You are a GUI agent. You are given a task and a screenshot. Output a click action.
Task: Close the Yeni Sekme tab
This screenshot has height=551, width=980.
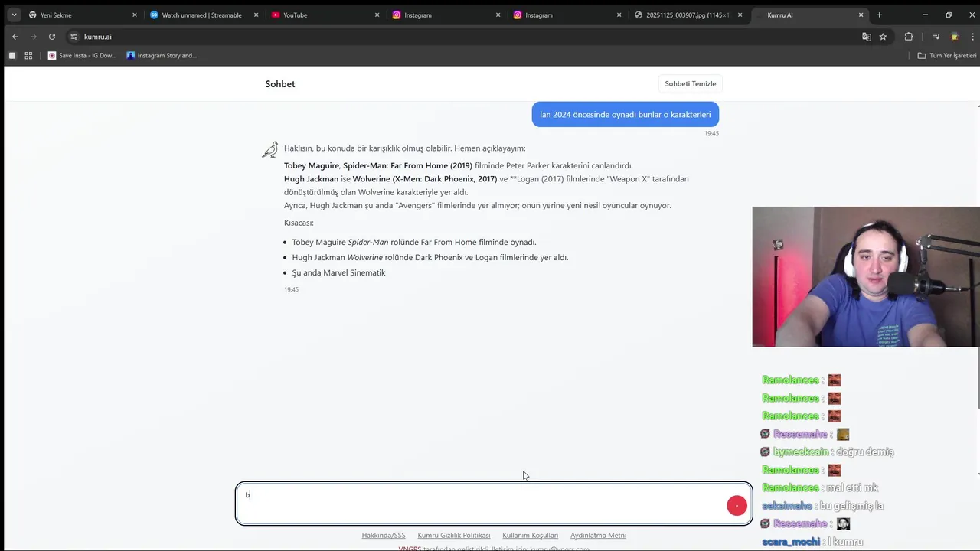coord(135,15)
